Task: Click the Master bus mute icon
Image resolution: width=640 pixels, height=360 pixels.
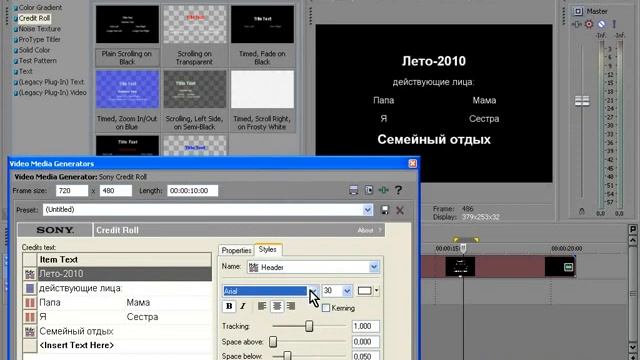Action: pos(602,24)
